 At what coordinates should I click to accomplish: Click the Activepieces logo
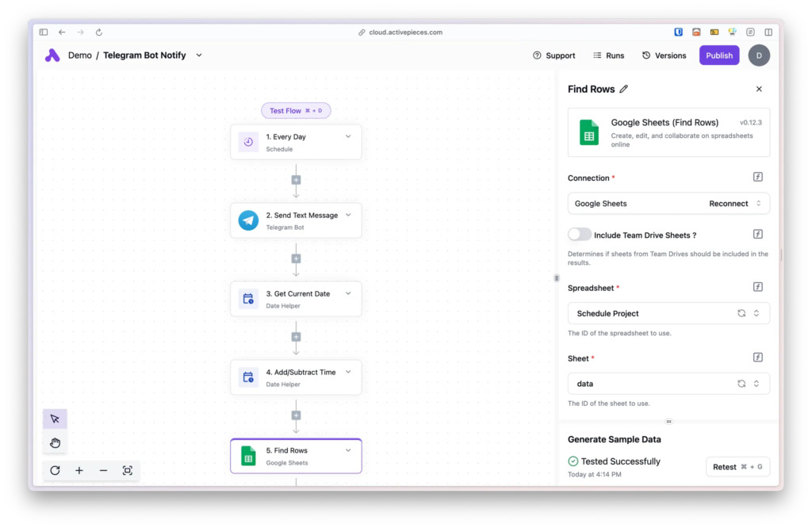(x=52, y=55)
